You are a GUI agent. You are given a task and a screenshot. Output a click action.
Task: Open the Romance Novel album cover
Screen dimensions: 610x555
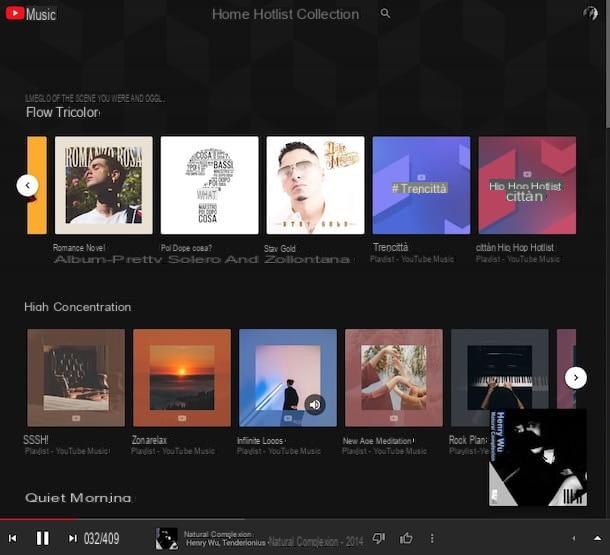pyautogui.click(x=104, y=185)
